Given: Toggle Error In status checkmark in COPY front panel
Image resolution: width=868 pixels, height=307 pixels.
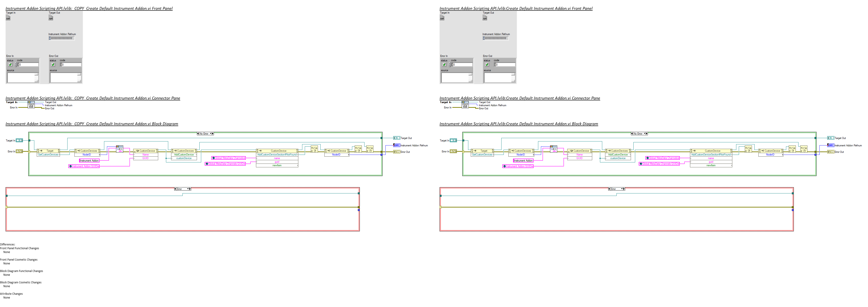Looking at the screenshot, I should tap(10, 65).
